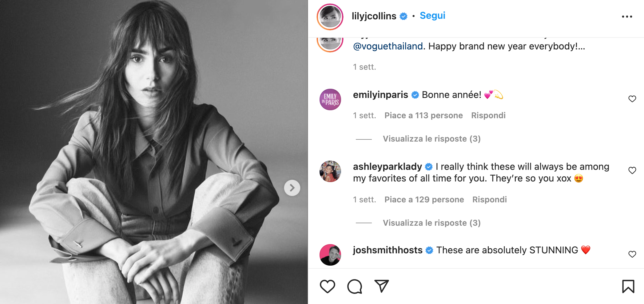This screenshot has width=644, height=304.
Task: Reply to ashleyparklady comment via Rispondi
Action: pos(489,200)
